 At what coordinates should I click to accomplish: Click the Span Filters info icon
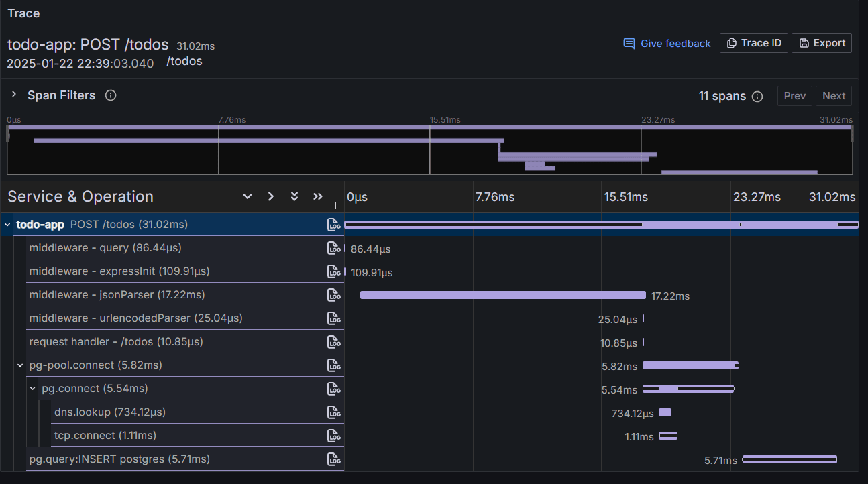tap(111, 95)
